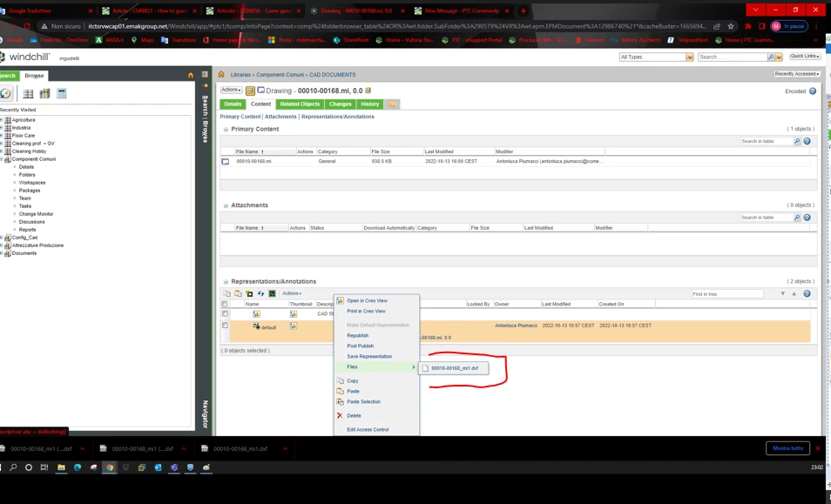The width and height of the screenshot is (831, 504).
Task: Click the Primary Content table search magnifier icon
Action: 796,141
